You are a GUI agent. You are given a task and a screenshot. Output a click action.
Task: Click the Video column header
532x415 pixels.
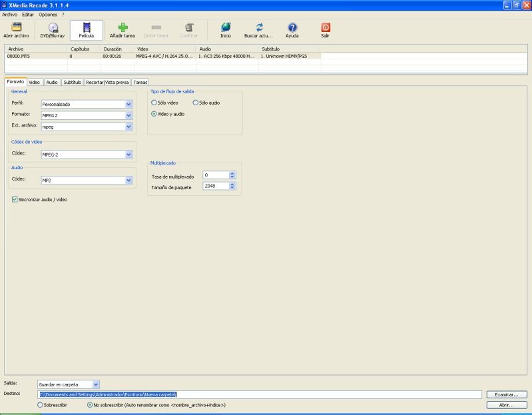click(165, 49)
